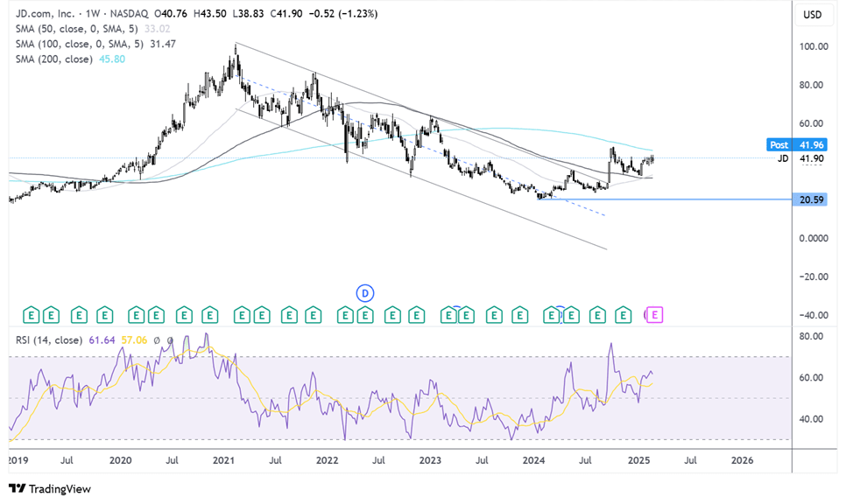The width and height of the screenshot is (846, 504).
Task: Click the blue dividend D marker
Action: pos(365,293)
